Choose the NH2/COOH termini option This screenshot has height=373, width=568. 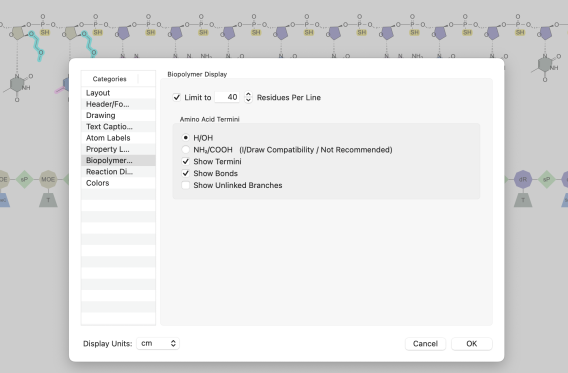click(x=185, y=150)
